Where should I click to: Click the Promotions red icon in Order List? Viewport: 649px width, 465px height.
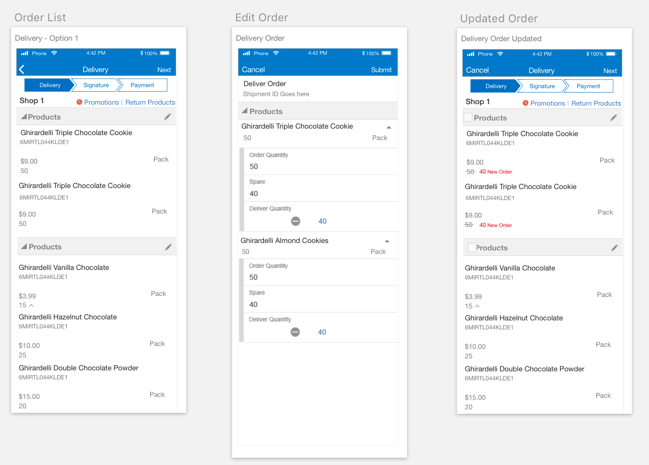tap(79, 102)
